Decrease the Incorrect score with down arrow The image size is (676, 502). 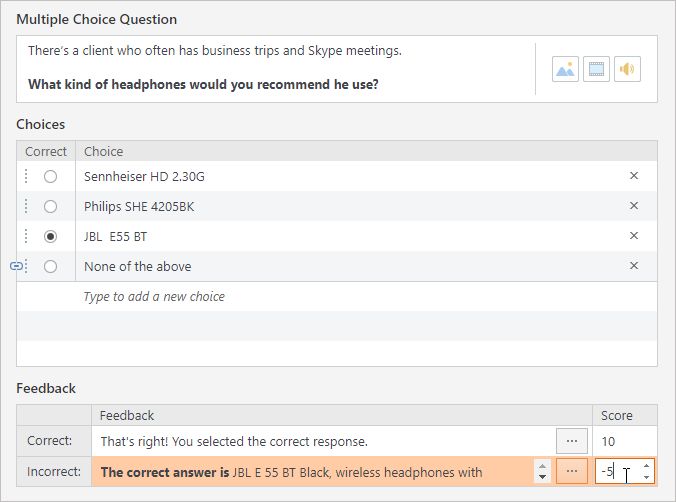(646, 478)
